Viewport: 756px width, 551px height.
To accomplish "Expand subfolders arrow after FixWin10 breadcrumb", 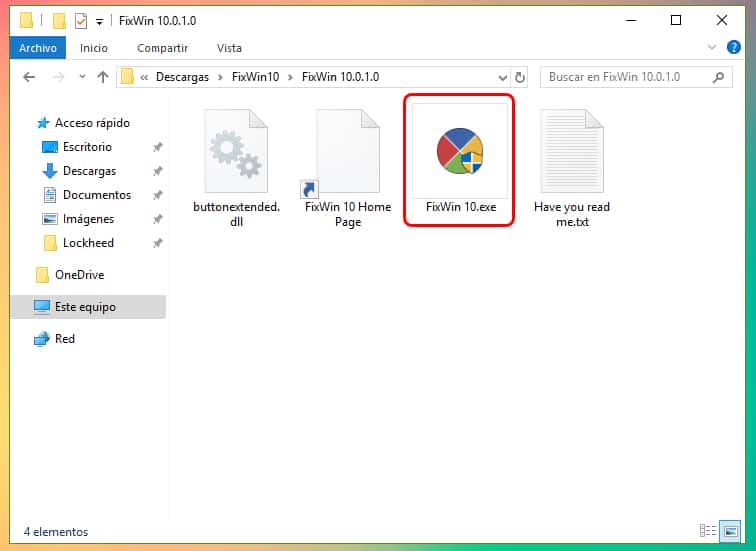I will 290,77.
